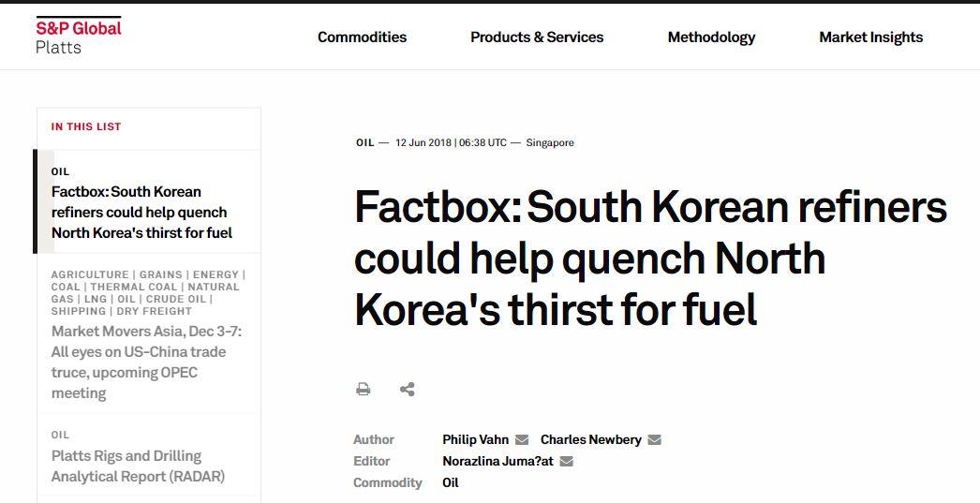Open Products & Services menu
The height and width of the screenshot is (503, 980).
(x=537, y=37)
